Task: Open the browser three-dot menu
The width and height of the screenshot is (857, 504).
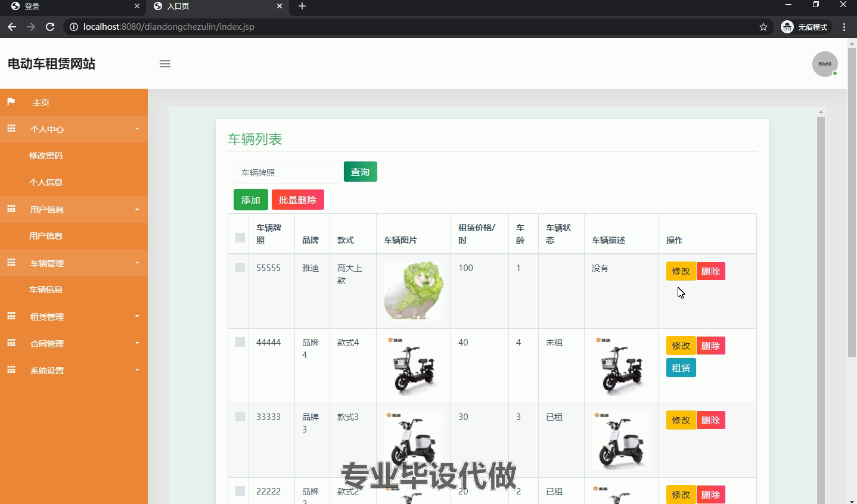Action: 844,27
